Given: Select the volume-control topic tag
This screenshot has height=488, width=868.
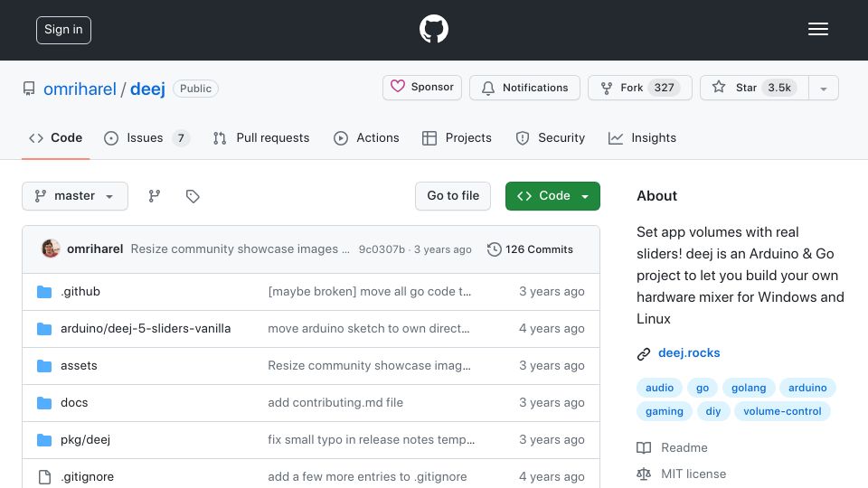Looking at the screenshot, I should click(x=782, y=411).
